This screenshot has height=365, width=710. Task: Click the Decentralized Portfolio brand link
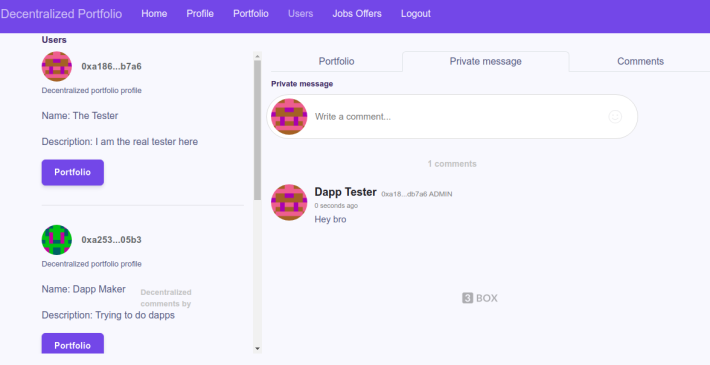[61, 14]
